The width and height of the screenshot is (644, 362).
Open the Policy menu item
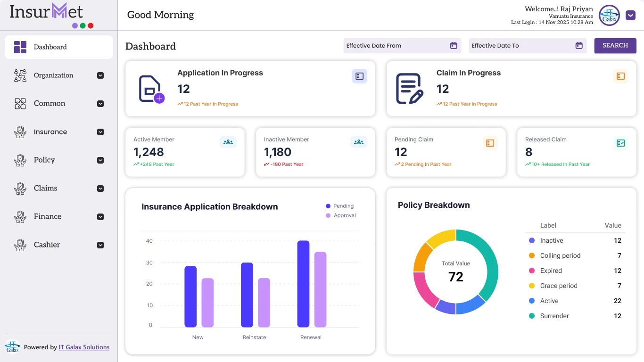pos(59,160)
